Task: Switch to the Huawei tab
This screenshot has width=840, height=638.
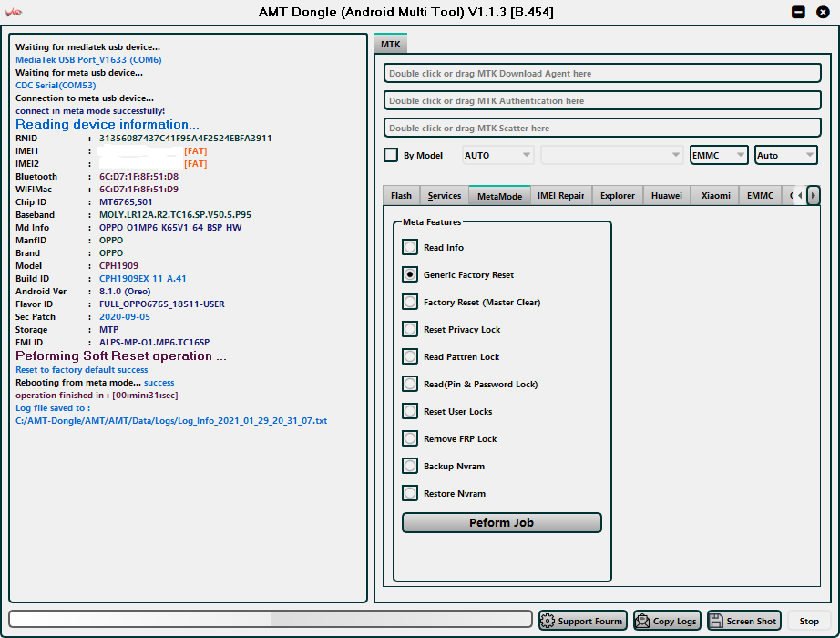Action: click(x=666, y=196)
